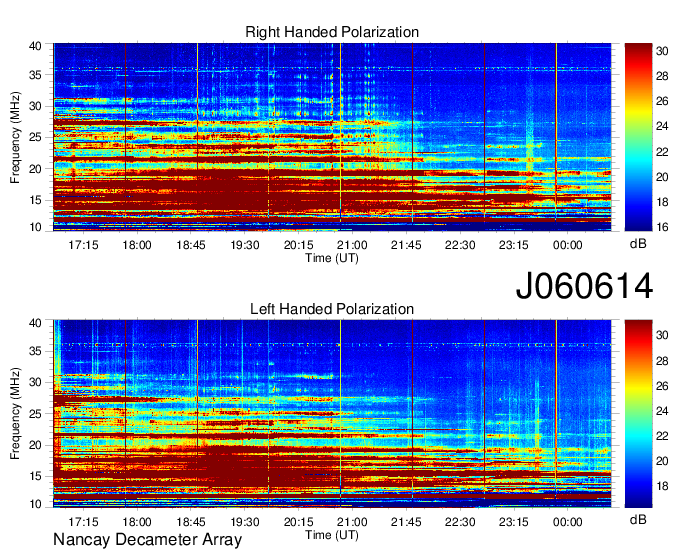Viewport: 680px width, 552px height.
Task: Select 20:15 tick on Right Handed time axis
Action: (x=298, y=245)
